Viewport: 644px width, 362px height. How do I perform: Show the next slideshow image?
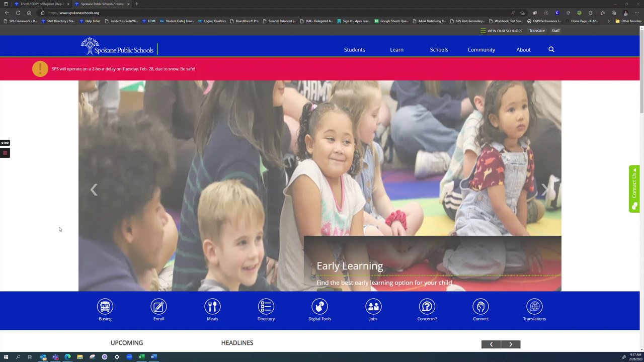click(545, 190)
